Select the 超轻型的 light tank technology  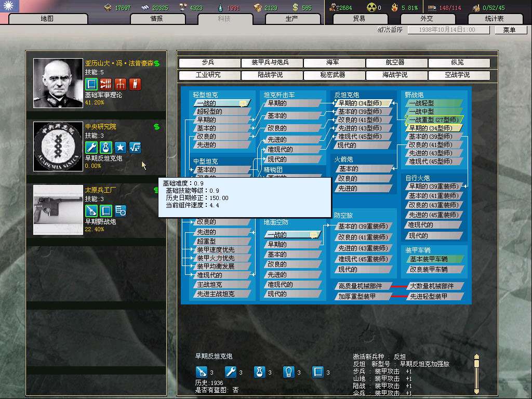point(222,111)
